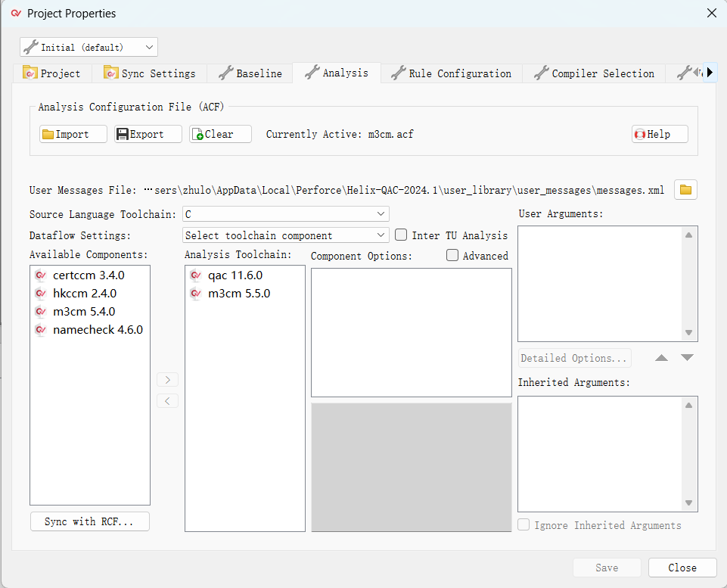
Task: Click right arrow to add component
Action: pyautogui.click(x=167, y=379)
